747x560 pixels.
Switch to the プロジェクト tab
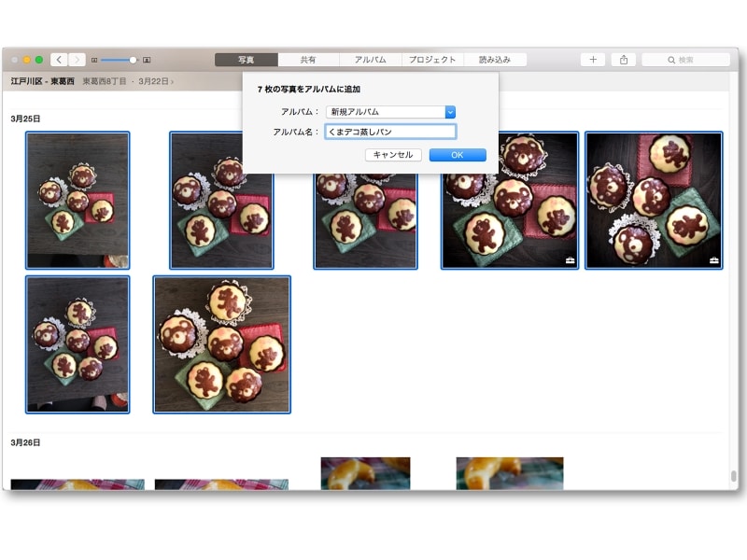432,60
